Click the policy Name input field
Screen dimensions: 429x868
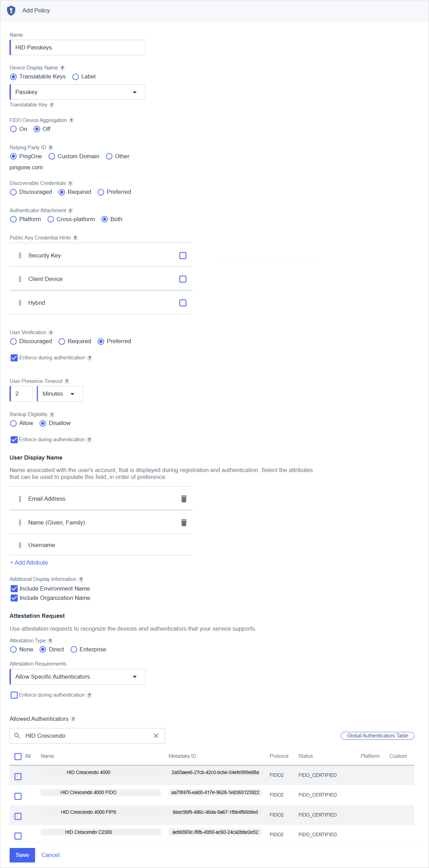pyautogui.click(x=78, y=48)
